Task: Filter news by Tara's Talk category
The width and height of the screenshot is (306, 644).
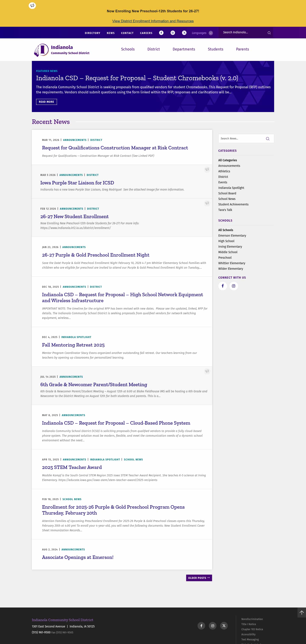Action: 225,210
